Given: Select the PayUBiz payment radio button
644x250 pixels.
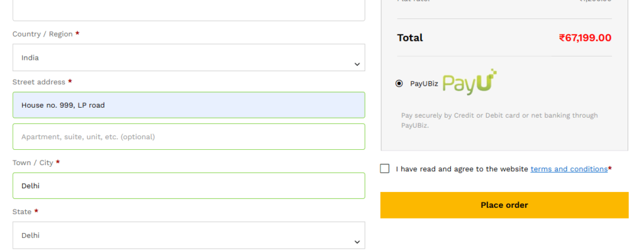Looking at the screenshot, I should [x=399, y=84].
